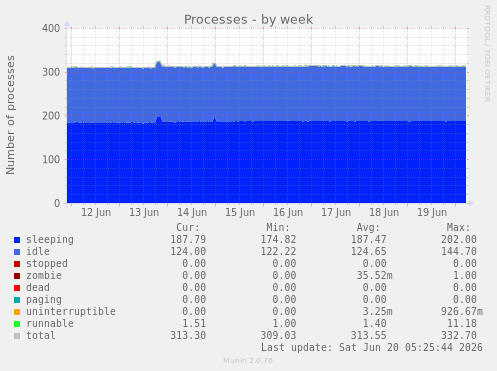Select the 'runnable' legend label
Screen dimensions: 497x371
point(50,323)
